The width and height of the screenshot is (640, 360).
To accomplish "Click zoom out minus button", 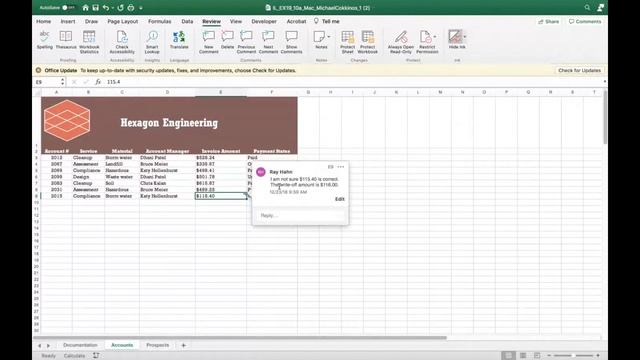I will (549, 356).
